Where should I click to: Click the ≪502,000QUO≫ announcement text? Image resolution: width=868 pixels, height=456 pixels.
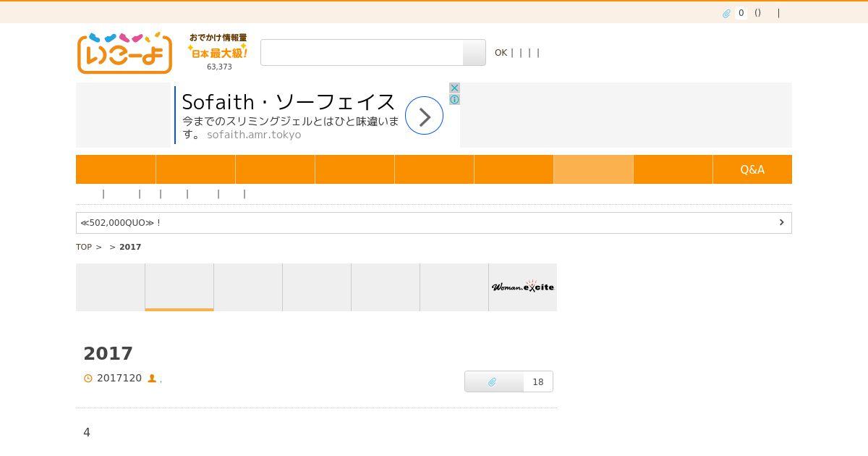[120, 223]
